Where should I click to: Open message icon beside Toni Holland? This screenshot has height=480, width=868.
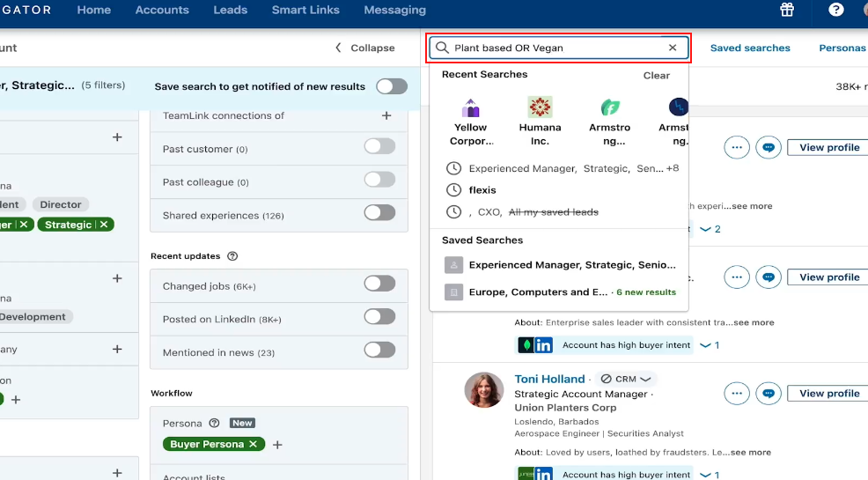(769, 394)
